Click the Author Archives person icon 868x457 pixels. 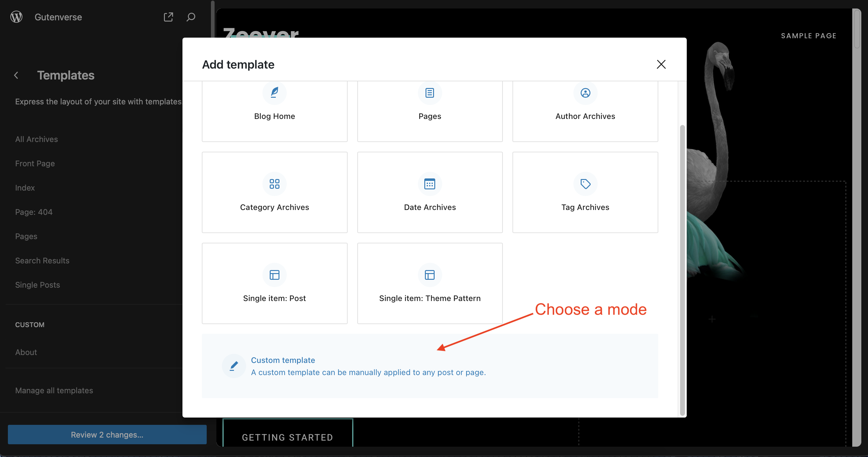pyautogui.click(x=585, y=93)
